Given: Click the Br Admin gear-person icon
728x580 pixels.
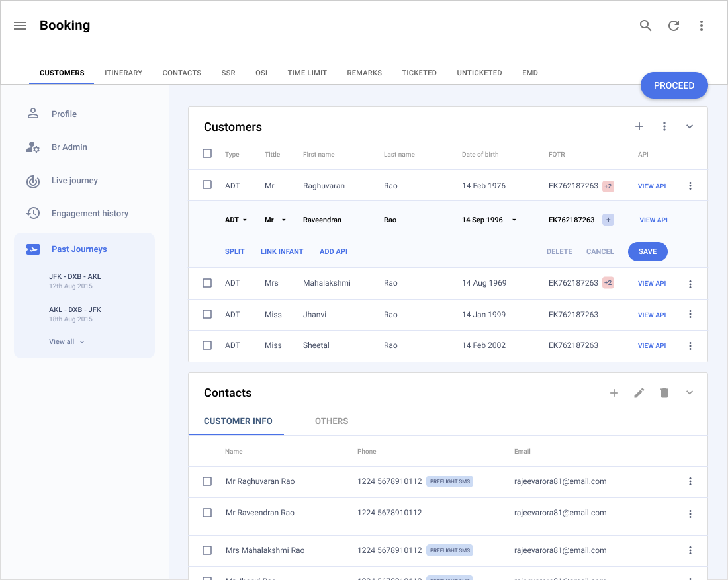Looking at the screenshot, I should coord(33,147).
